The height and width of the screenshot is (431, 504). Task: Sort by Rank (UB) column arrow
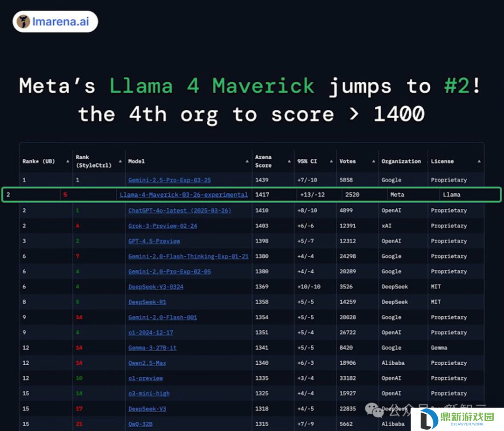68,161
